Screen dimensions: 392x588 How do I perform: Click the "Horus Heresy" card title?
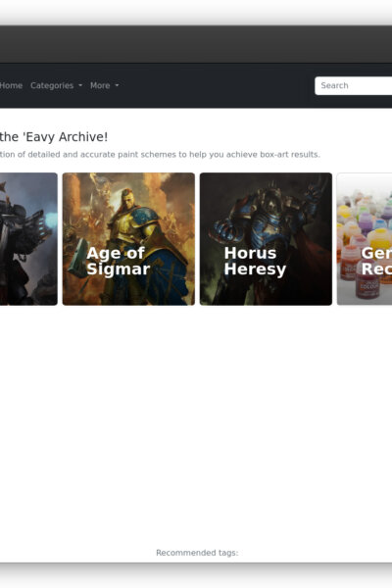(x=255, y=261)
